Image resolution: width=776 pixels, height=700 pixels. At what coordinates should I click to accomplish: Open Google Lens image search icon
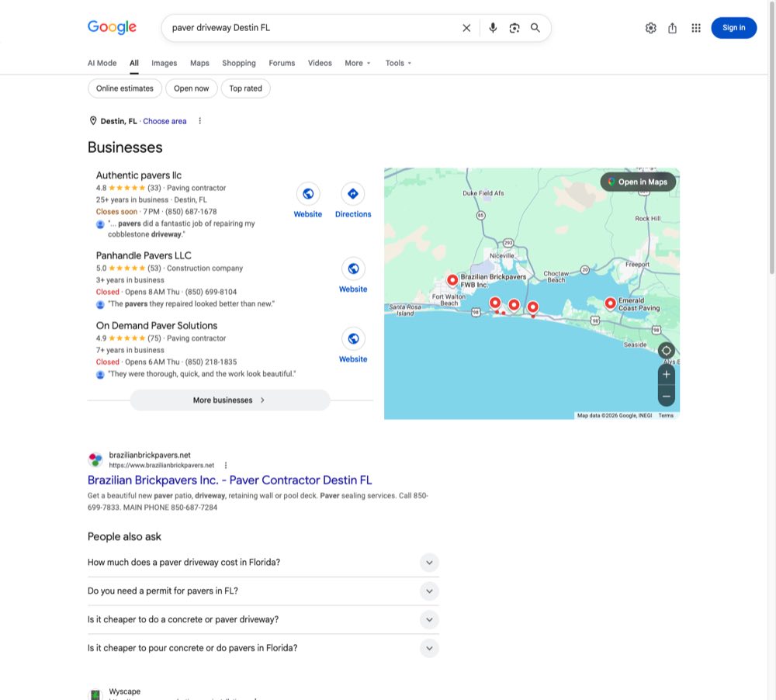click(514, 28)
